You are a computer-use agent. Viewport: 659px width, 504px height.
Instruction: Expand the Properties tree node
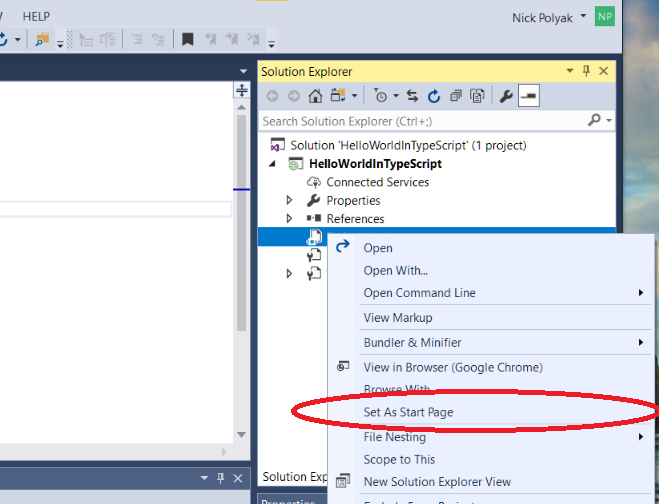coord(289,200)
